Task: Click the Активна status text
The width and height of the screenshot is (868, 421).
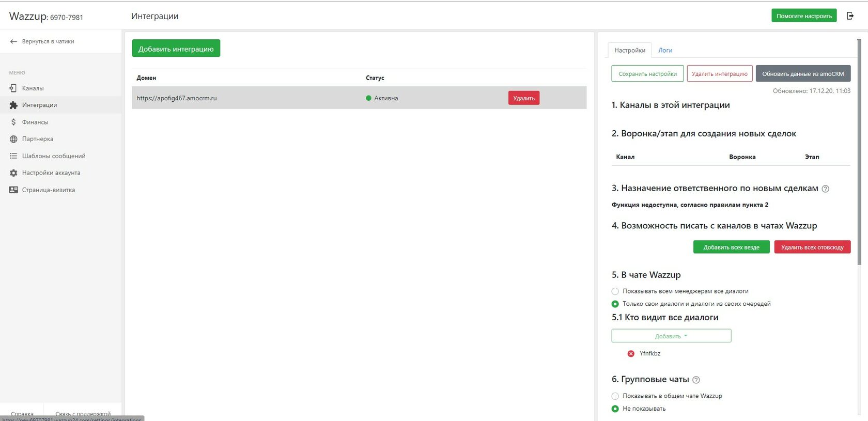Action: [x=386, y=98]
